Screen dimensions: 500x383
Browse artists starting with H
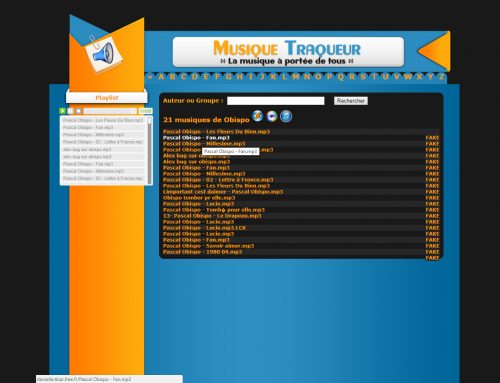[x=240, y=77]
